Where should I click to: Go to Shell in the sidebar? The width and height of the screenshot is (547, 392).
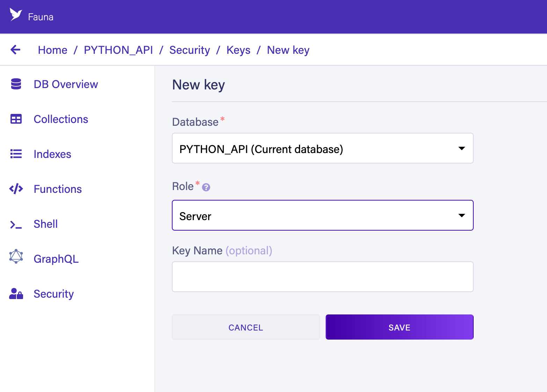(46, 224)
